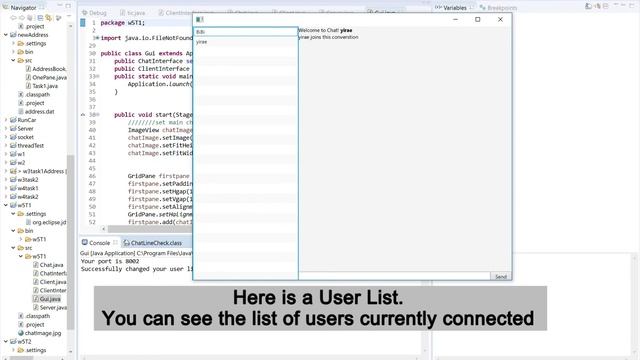
Task: Click the chatImage.jpg globe icon
Action: (x=20, y=333)
